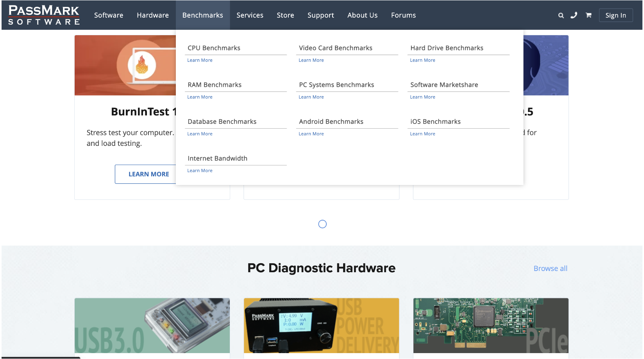Open the USB3.0 tester product image

point(152,326)
